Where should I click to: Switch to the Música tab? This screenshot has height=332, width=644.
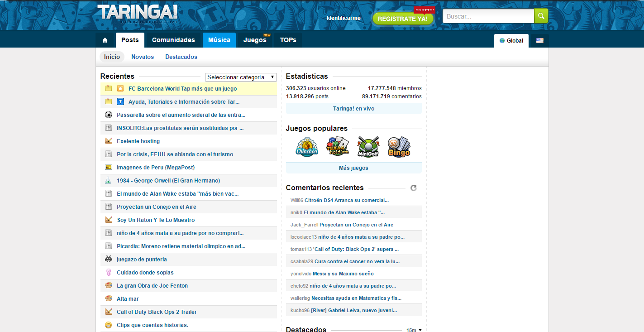[219, 40]
